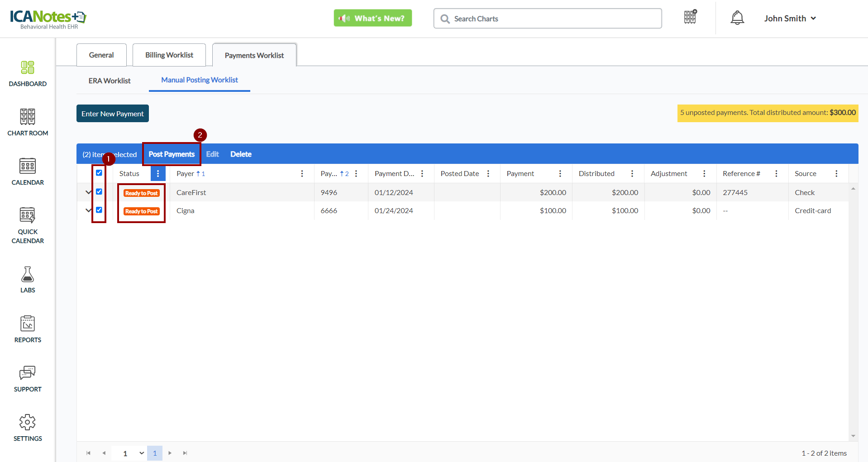Open the Reports sidebar icon
The height and width of the screenshot is (462, 868).
(28, 329)
